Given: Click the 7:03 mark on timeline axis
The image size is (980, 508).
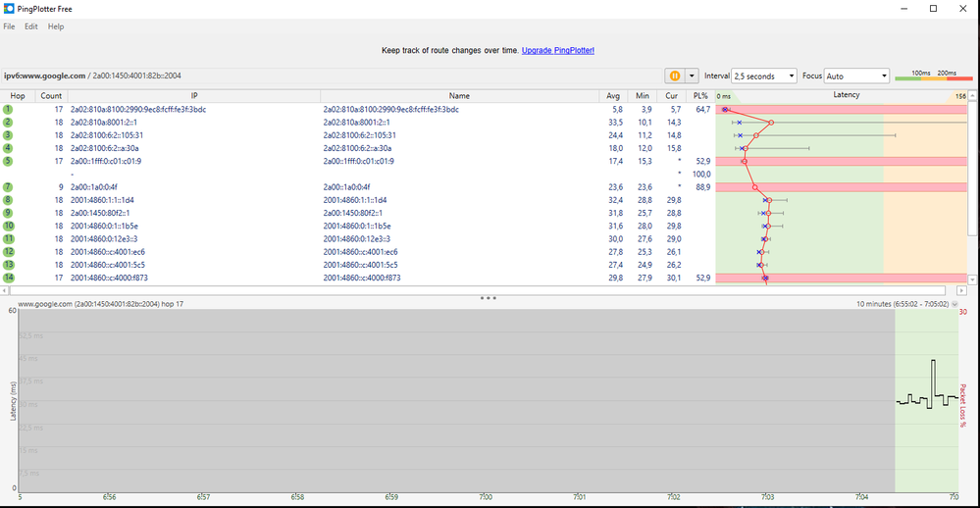Looking at the screenshot, I should click(767, 497).
